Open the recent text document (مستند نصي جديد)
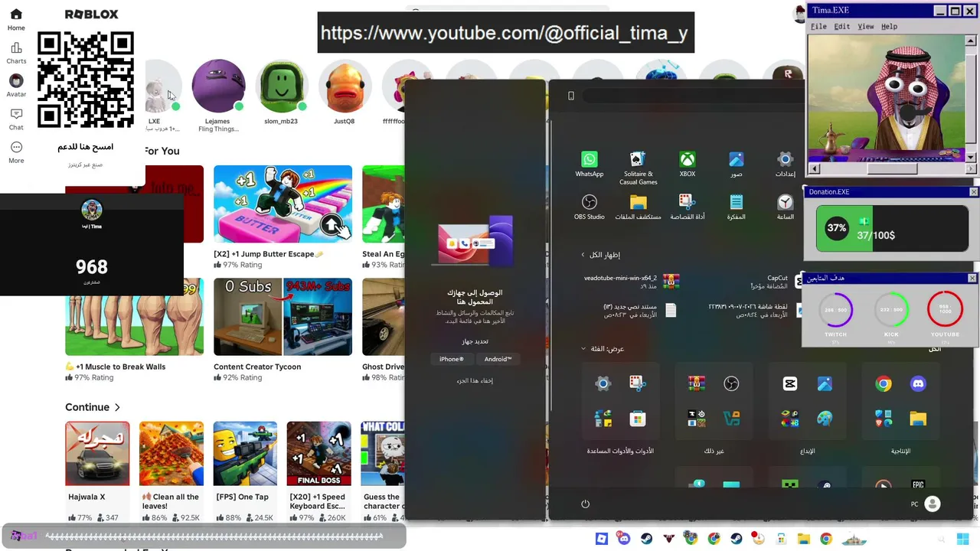This screenshot has height=551, width=980. tap(639, 310)
